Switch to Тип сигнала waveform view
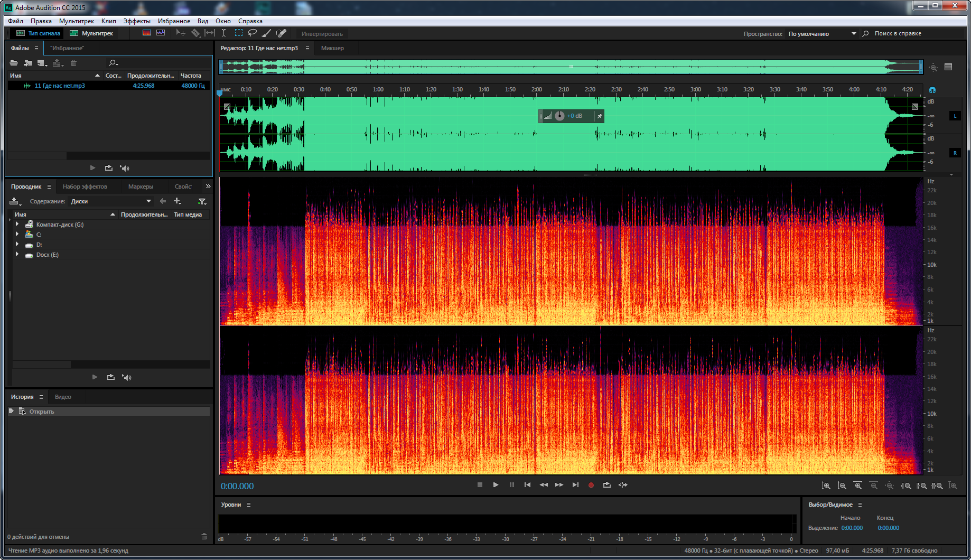 coord(38,33)
